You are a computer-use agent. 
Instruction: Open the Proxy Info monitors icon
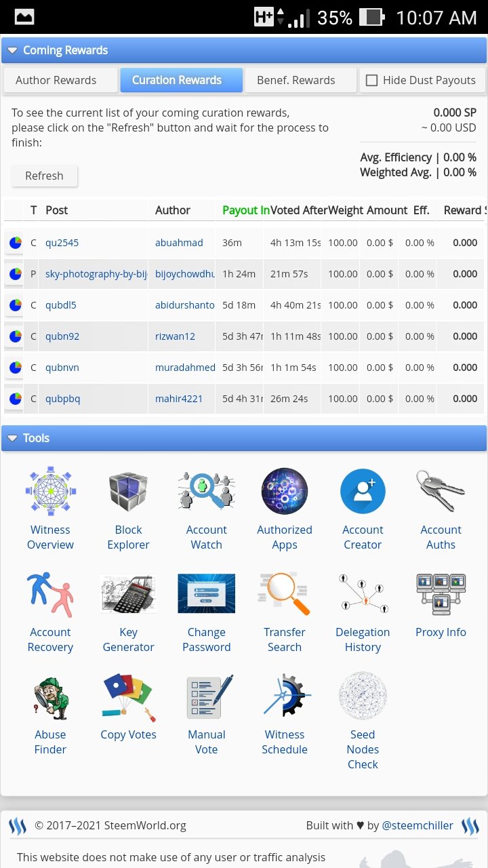(x=441, y=593)
